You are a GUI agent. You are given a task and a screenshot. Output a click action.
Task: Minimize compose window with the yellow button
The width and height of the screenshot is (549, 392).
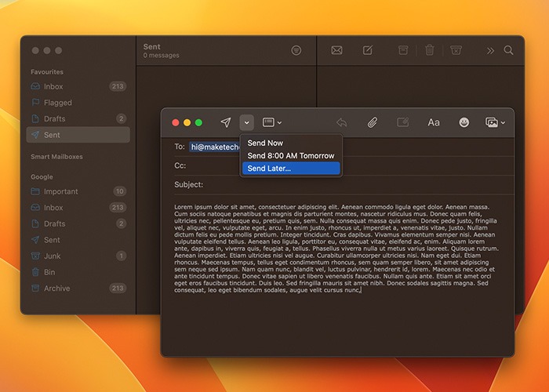pos(187,122)
